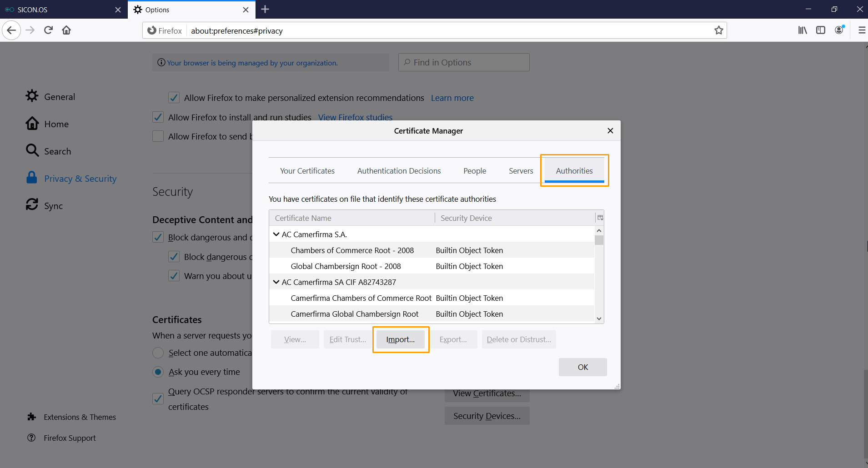Switch to the Your Certificates tab
This screenshot has height=468, width=868.
pos(307,171)
